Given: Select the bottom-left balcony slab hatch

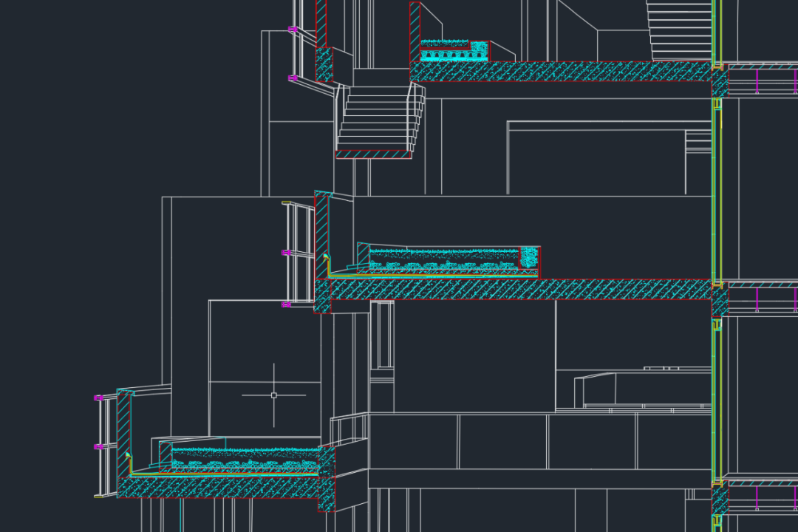Looking at the screenshot, I should tap(218, 487).
